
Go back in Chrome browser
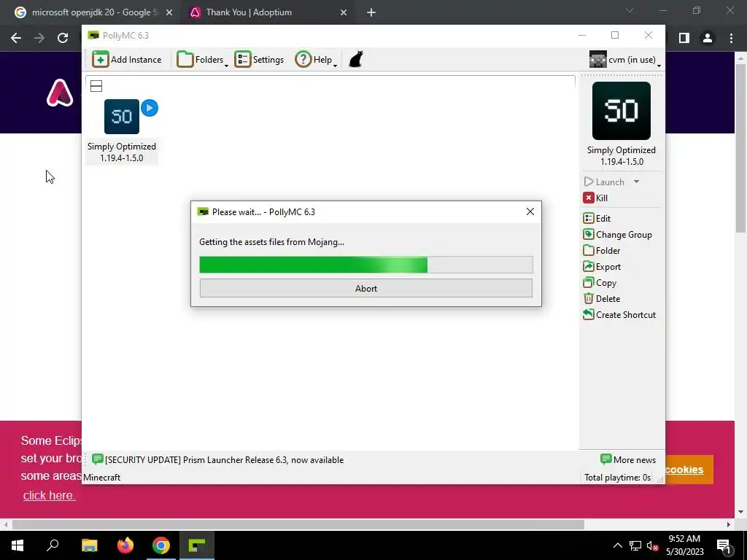16,38
